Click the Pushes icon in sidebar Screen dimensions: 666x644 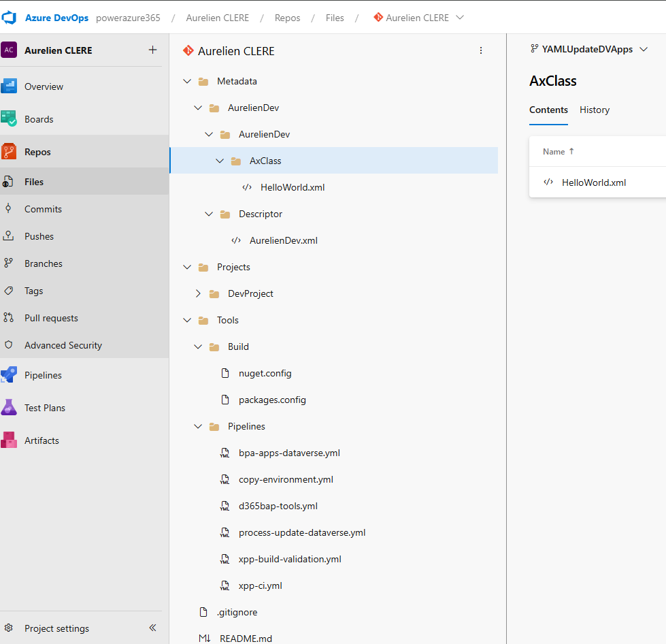[x=8, y=236]
